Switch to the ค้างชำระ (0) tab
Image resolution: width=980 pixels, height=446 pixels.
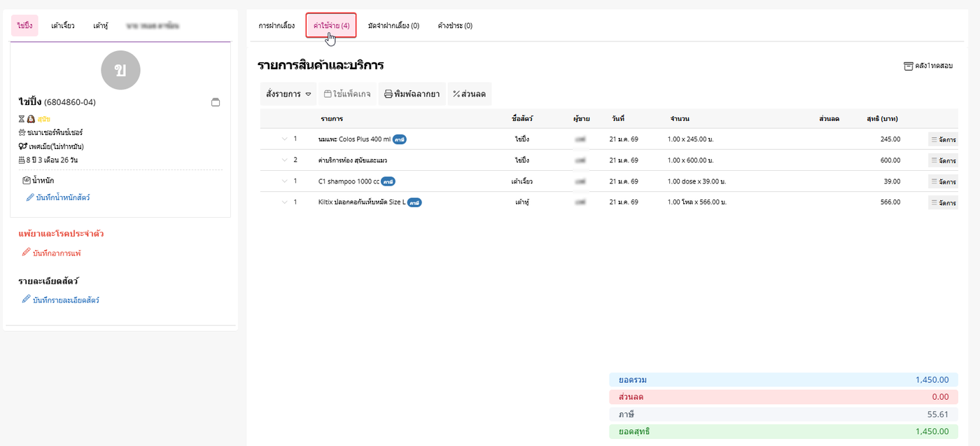(455, 26)
